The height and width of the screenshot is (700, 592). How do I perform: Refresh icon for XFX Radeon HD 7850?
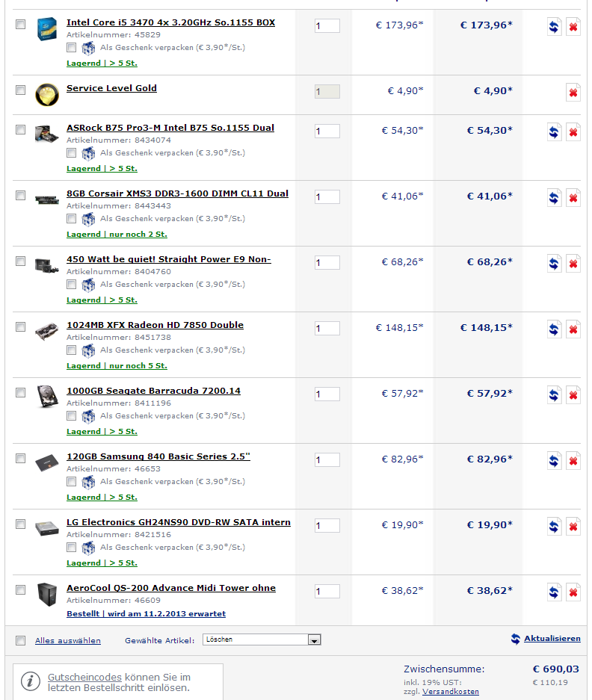point(554,329)
